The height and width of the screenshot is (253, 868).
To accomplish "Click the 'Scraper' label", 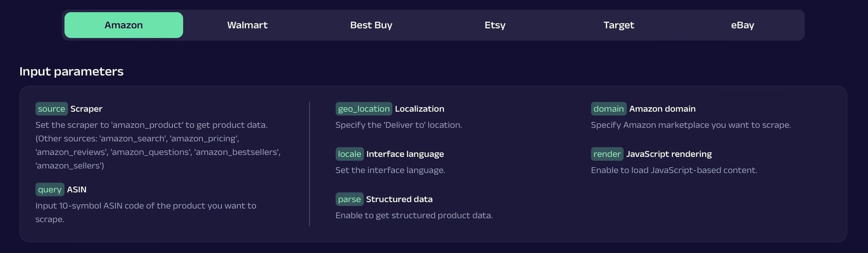I will [x=86, y=109].
